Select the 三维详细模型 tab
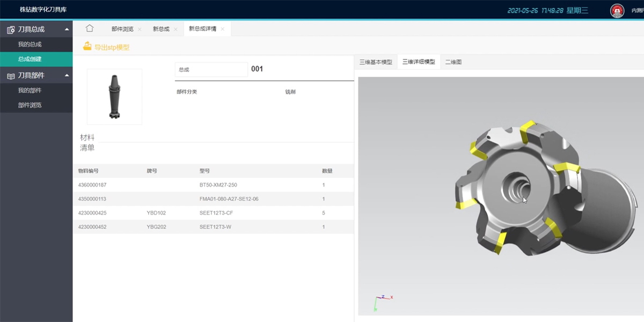This screenshot has width=644, height=322. [x=419, y=62]
